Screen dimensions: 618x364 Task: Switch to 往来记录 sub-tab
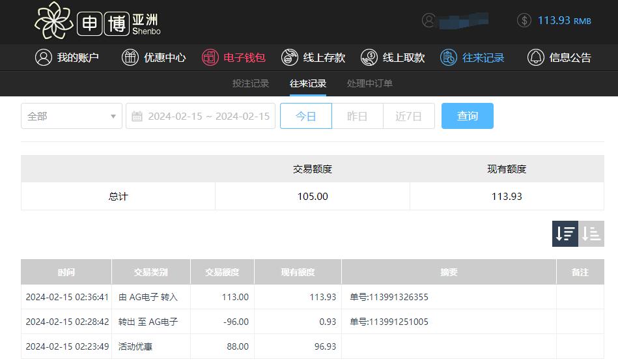coord(308,83)
